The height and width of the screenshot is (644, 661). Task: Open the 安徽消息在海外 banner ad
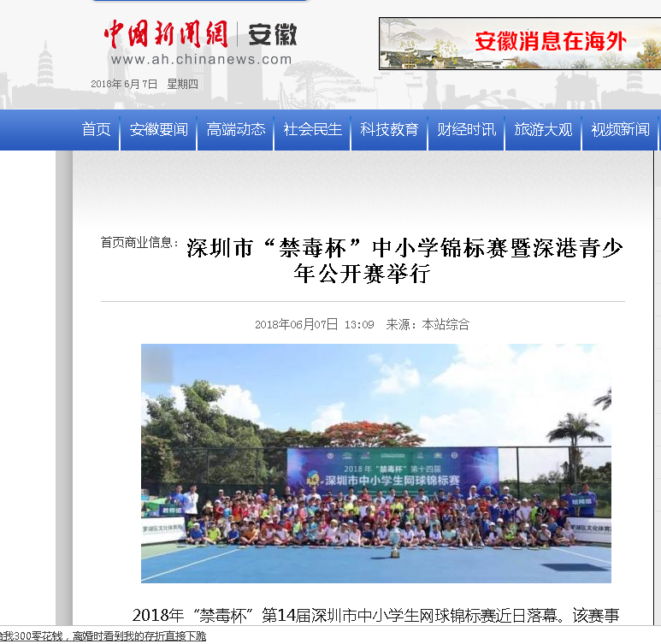click(x=519, y=43)
